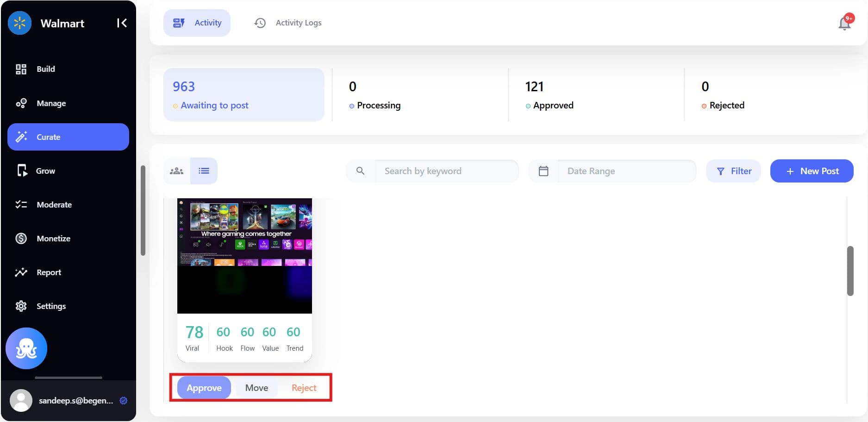The image size is (868, 422).
Task: Click the post list vertical scrollbar
Action: tap(850, 271)
